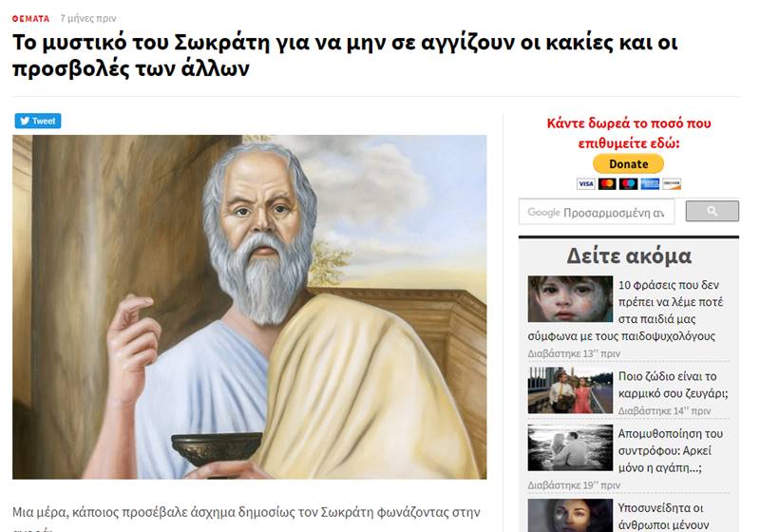The height and width of the screenshot is (532, 760).
Task: Focus the Google custom search field
Action: click(597, 212)
